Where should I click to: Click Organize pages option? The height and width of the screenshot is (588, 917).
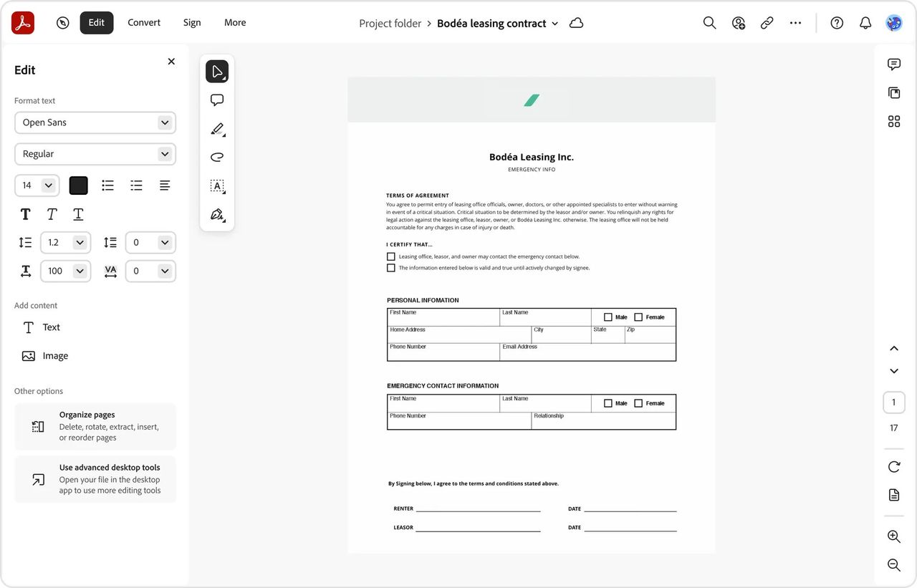coord(95,425)
